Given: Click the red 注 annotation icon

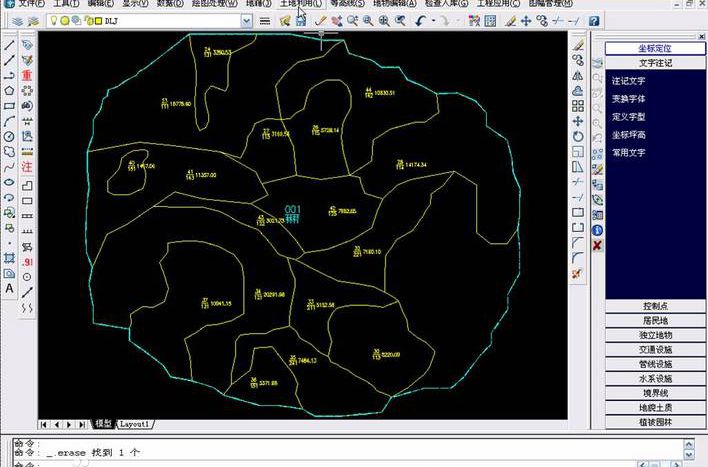Looking at the screenshot, I should click(x=27, y=167).
